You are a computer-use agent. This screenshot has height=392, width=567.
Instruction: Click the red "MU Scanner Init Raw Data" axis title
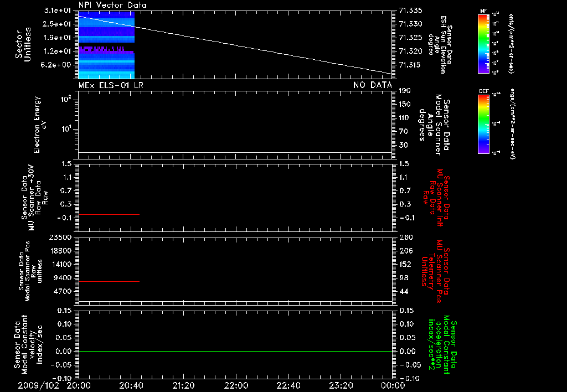[x=436, y=198]
